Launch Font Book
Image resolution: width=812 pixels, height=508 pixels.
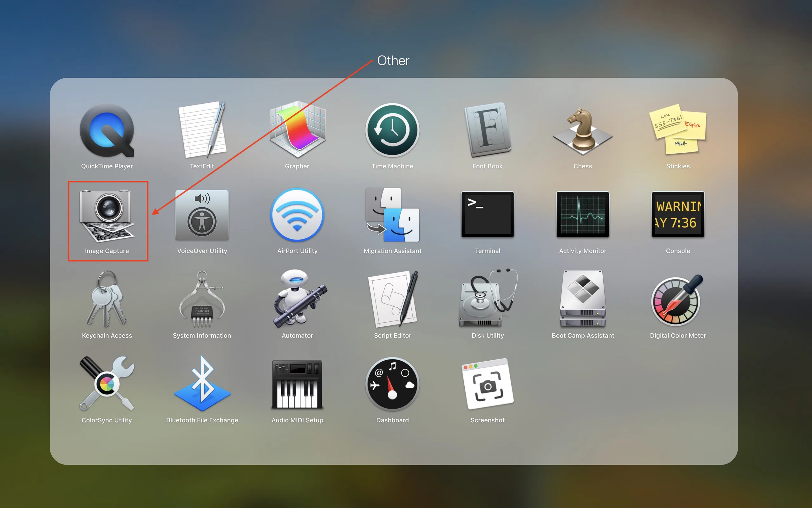[488, 130]
